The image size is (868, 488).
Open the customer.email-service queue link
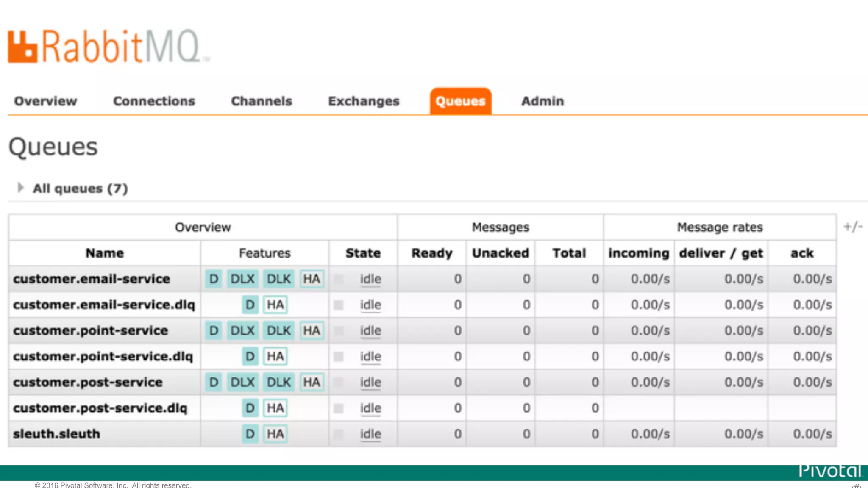92,279
